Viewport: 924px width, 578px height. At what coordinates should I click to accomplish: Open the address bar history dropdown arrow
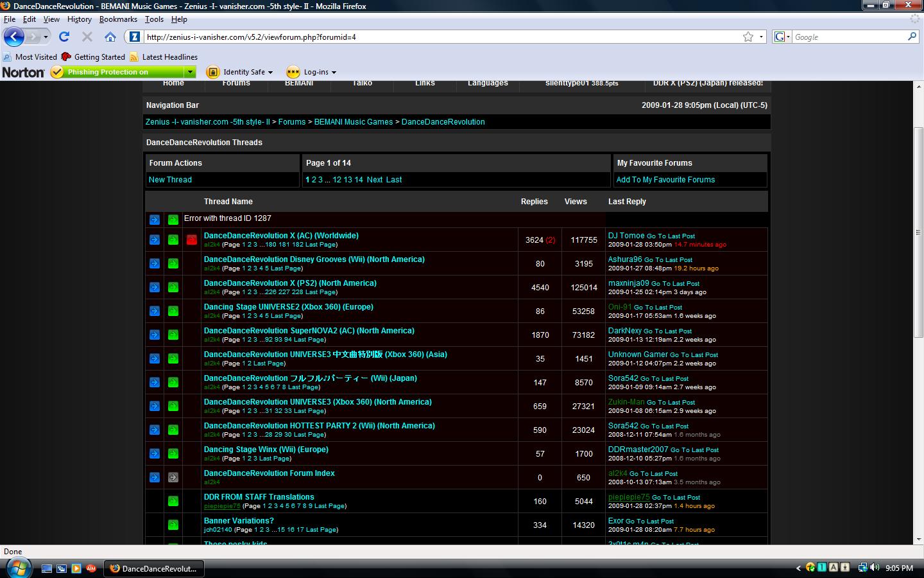point(761,37)
